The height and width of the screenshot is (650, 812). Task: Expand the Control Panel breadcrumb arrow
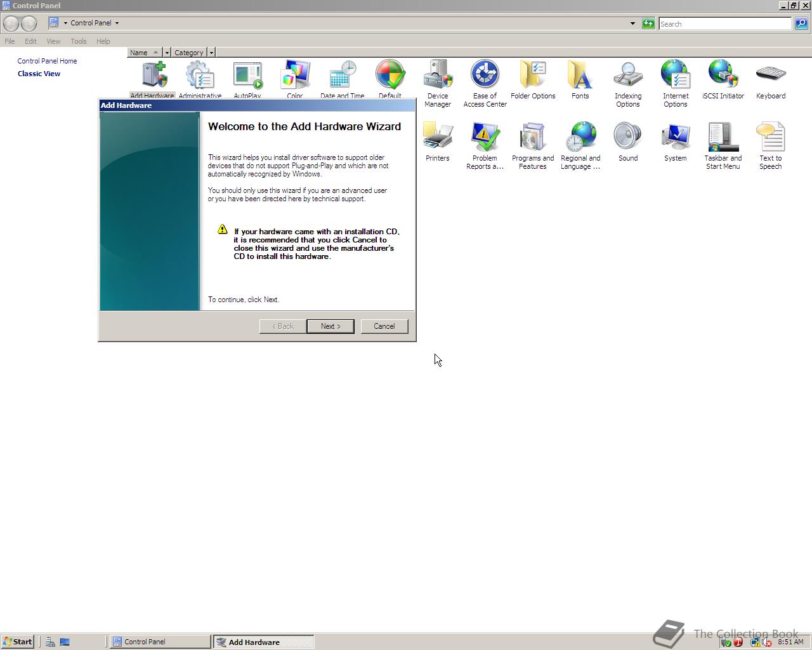pos(117,23)
